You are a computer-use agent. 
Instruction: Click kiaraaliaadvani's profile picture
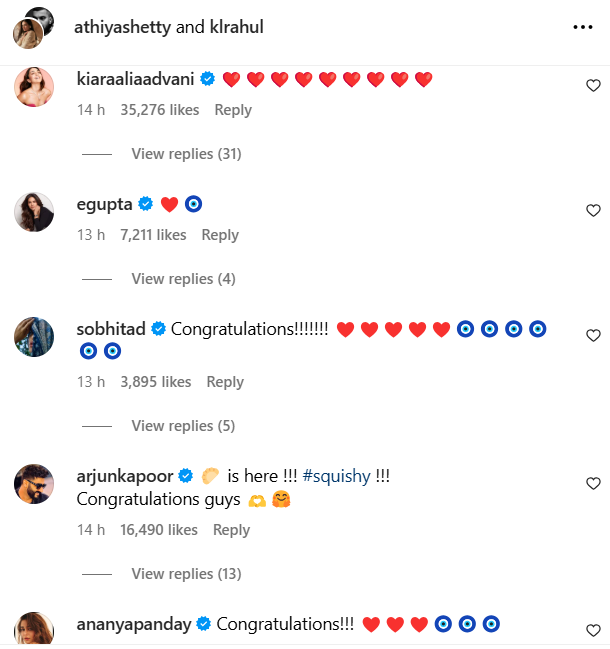click(33, 87)
